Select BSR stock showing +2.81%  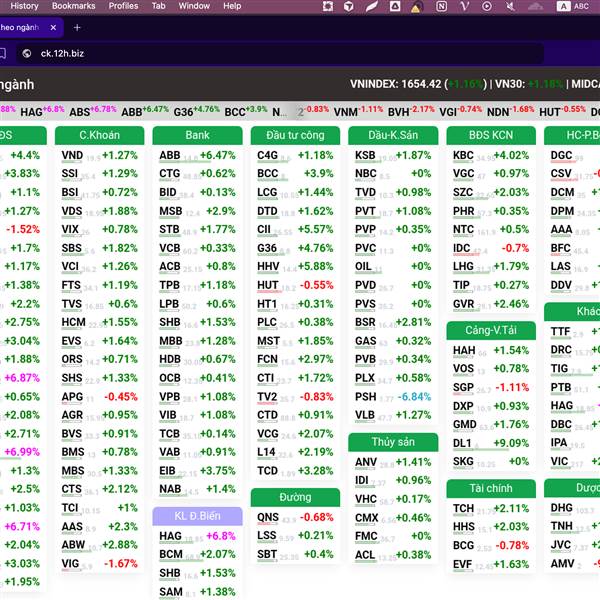pyautogui.click(x=393, y=323)
